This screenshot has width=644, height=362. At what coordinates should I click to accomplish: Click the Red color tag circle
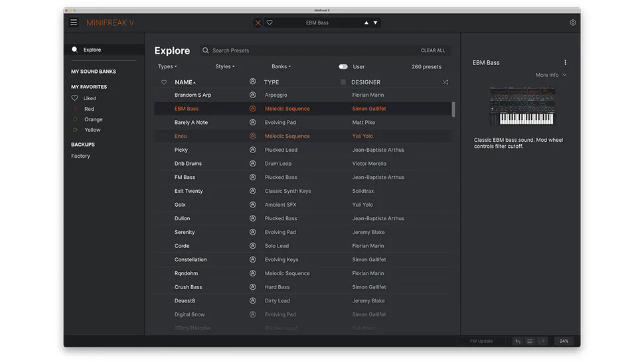pyautogui.click(x=75, y=109)
